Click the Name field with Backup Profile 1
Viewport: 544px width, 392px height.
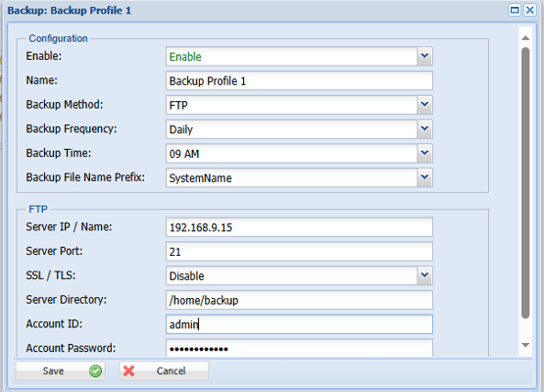(x=299, y=80)
